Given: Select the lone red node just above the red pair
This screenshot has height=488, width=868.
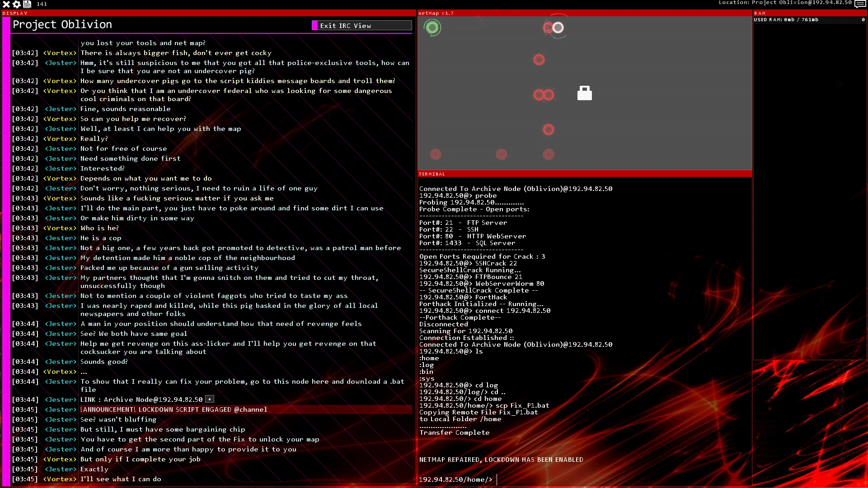Looking at the screenshot, I should 539,60.
